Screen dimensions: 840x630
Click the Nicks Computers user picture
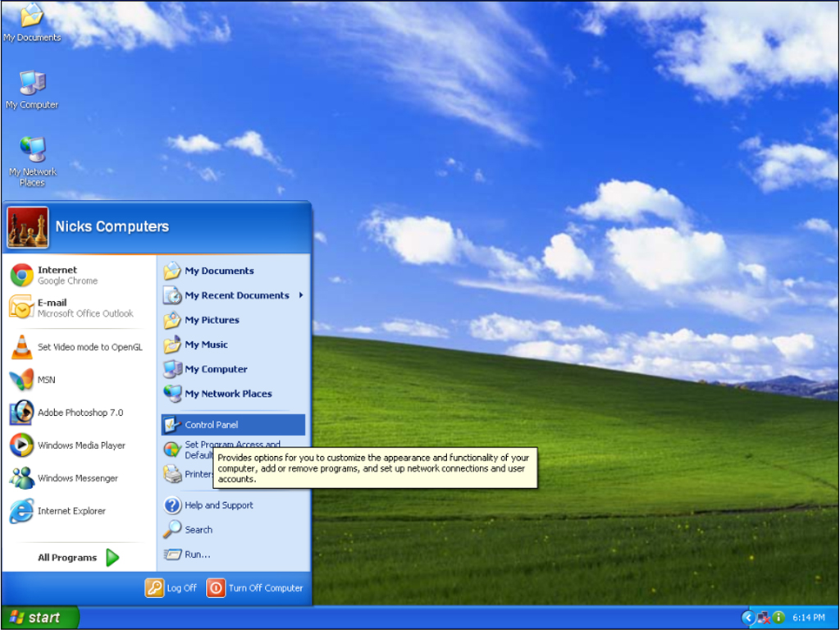(x=26, y=226)
